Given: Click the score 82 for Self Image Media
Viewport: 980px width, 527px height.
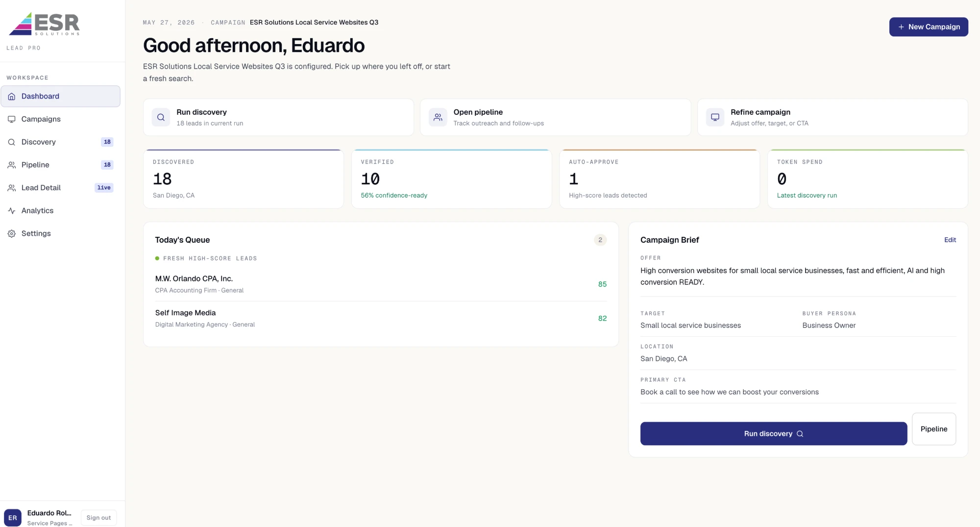Looking at the screenshot, I should tap(602, 319).
